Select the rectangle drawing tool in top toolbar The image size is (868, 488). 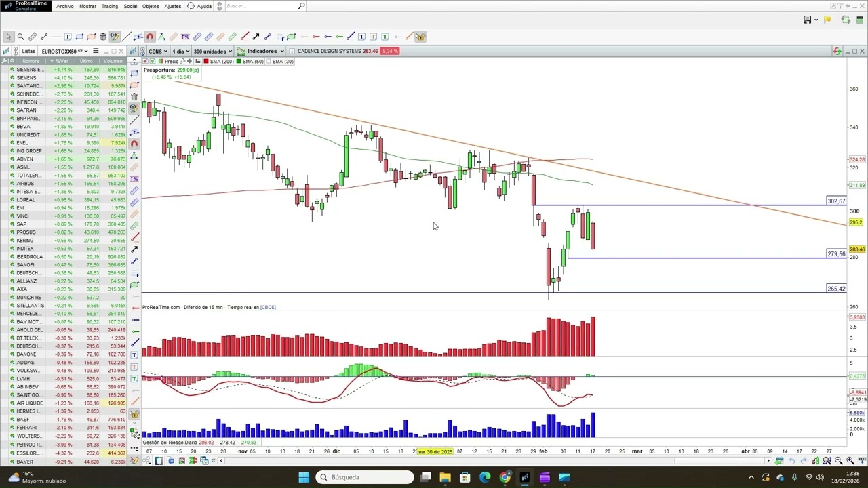(x=79, y=37)
